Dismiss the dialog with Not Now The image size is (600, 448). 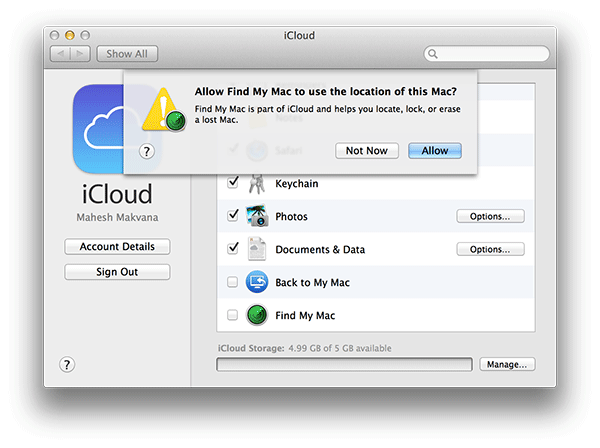367,150
